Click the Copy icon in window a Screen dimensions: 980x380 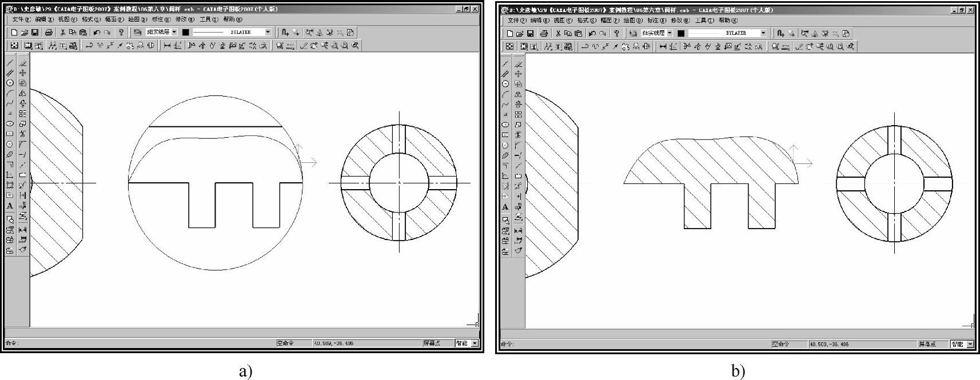73,33
